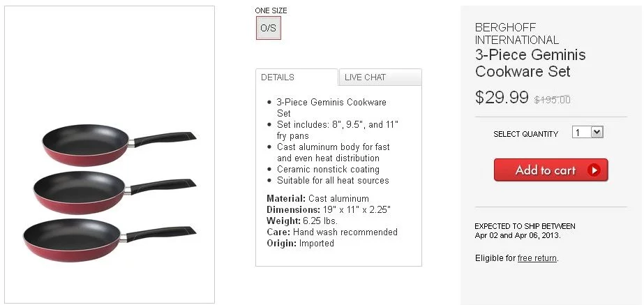Select the O/S size option
The height and width of the screenshot is (305, 644).
(268, 28)
